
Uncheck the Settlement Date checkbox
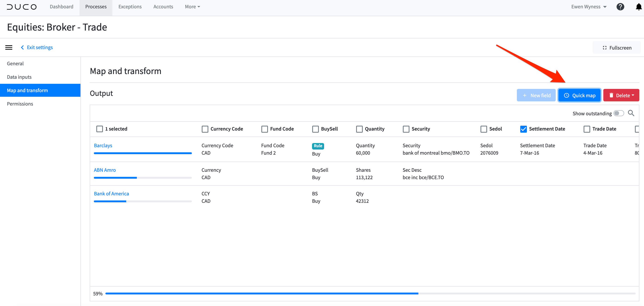(x=524, y=129)
